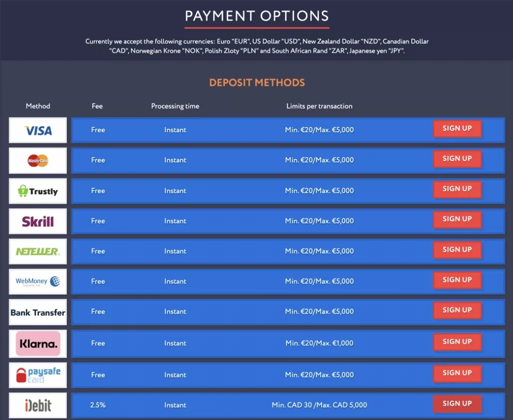Click Sign Up in MasterCard row
The height and width of the screenshot is (420, 513).
(457, 159)
